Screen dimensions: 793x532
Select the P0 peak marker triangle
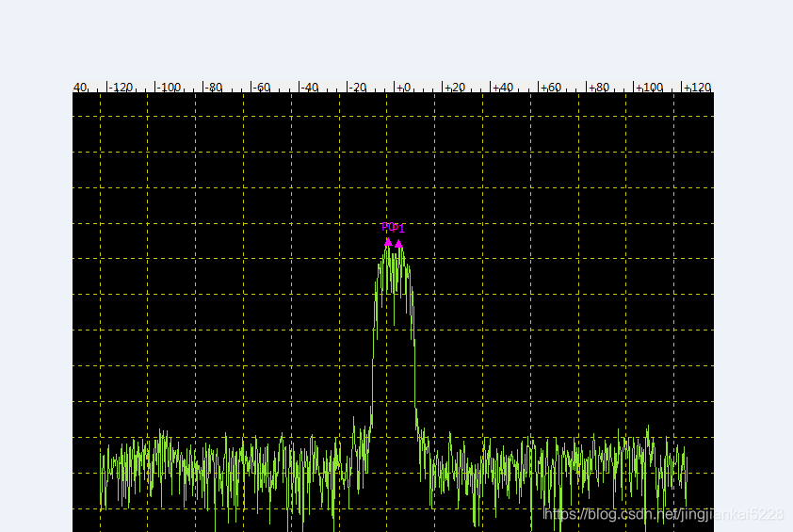[388, 242]
